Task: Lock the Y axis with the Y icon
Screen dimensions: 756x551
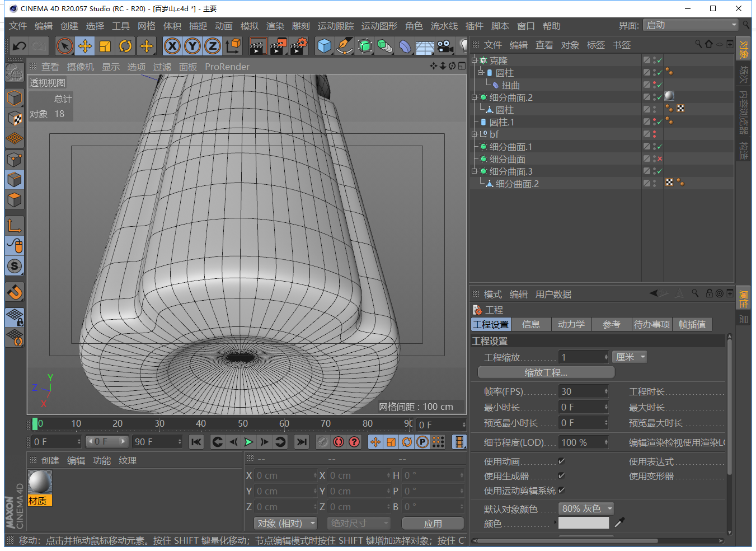Action: [192, 46]
